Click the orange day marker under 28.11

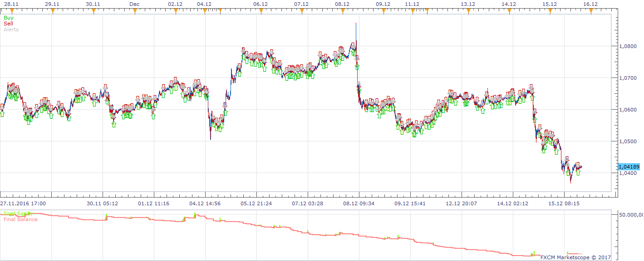tap(12, 11)
